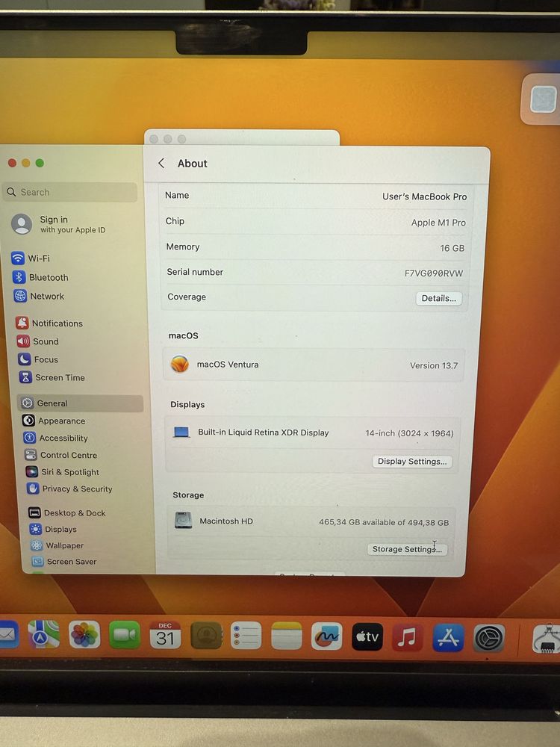Open Screen Saver settings
Screen dimensions: 560x747
click(x=63, y=562)
